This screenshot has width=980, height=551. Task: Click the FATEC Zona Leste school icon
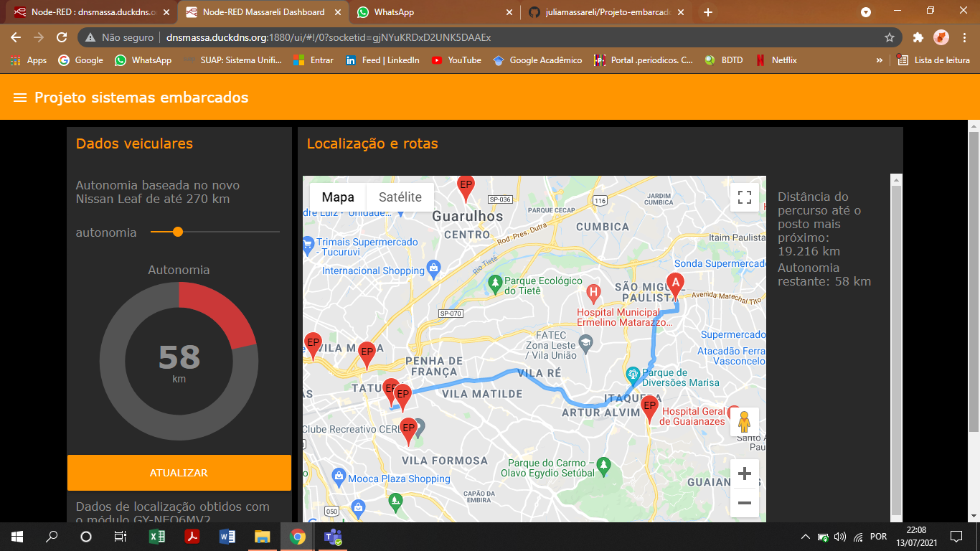[x=586, y=345]
